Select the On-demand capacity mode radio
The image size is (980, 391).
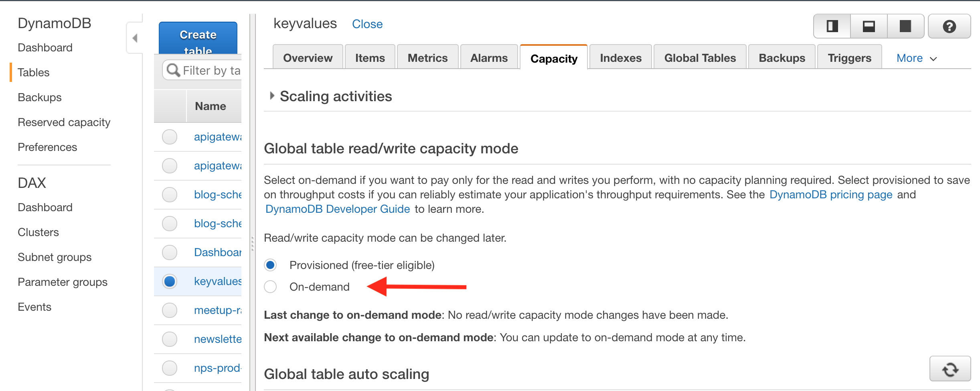[x=270, y=287]
